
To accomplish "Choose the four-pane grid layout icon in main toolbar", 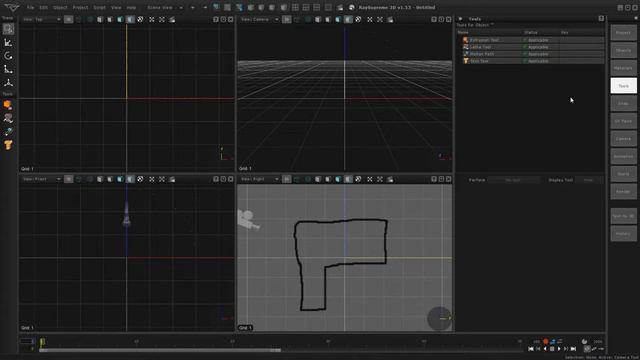I will coord(295,7).
